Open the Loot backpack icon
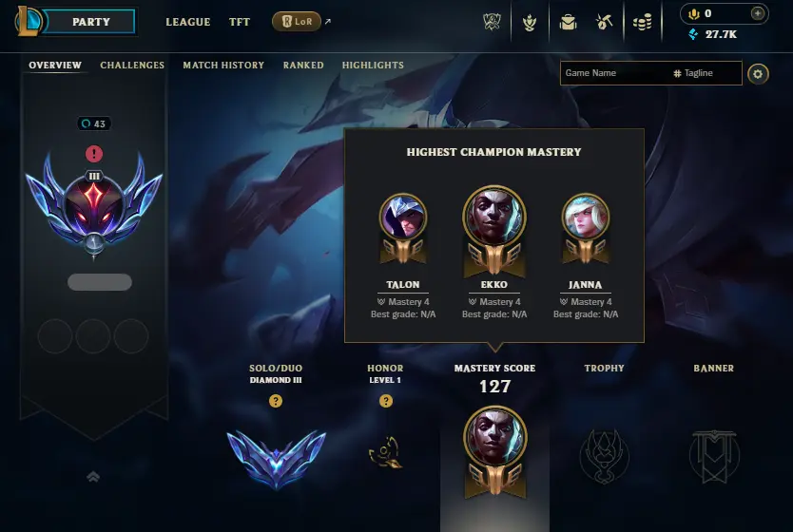This screenshot has width=793, height=532. (x=568, y=22)
